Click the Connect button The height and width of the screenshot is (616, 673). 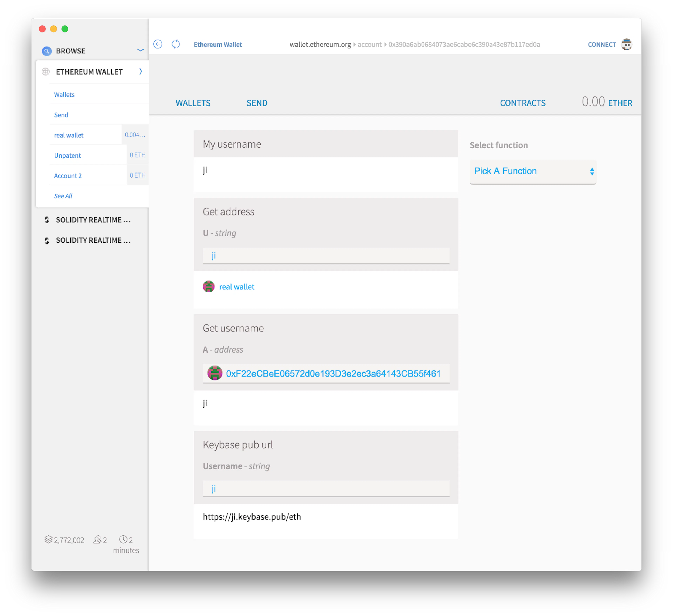[601, 44]
